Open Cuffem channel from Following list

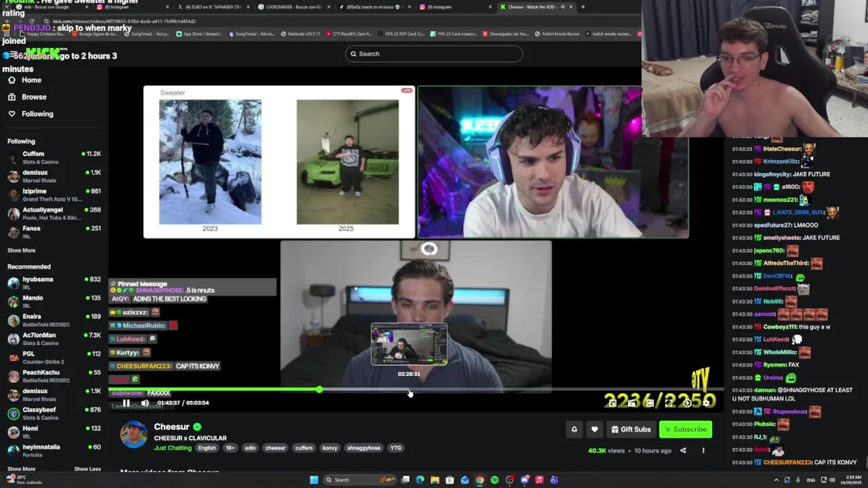[x=54, y=157]
